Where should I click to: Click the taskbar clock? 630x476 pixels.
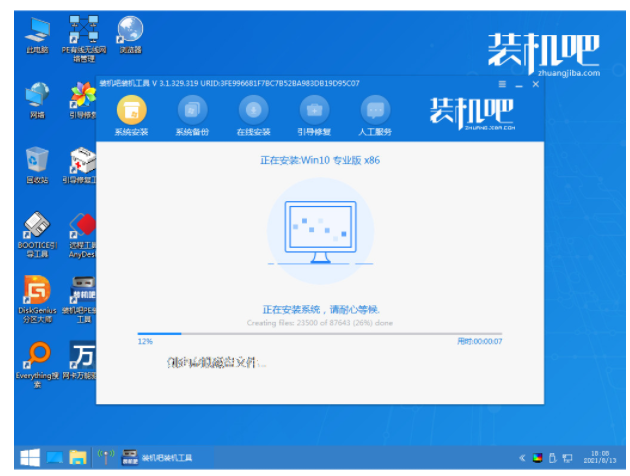point(600,458)
